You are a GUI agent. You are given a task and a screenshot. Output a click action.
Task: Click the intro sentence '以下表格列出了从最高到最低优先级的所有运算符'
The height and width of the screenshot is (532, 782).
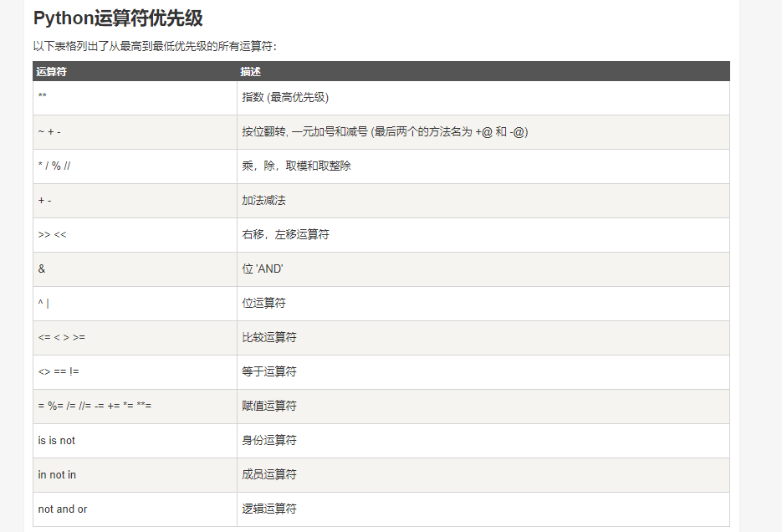click(x=153, y=46)
